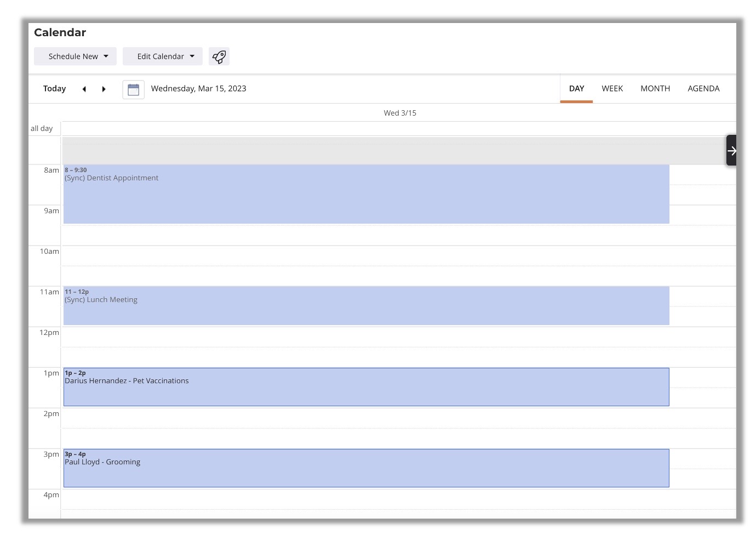Click the 10am time label
756x546 pixels.
[49, 252]
